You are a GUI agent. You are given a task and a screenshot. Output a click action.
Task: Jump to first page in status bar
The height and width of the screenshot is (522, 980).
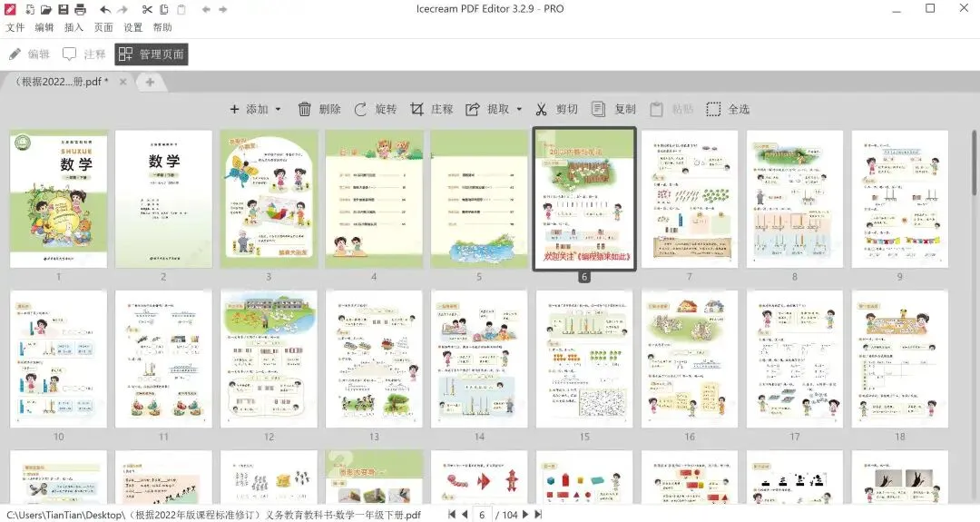452,515
